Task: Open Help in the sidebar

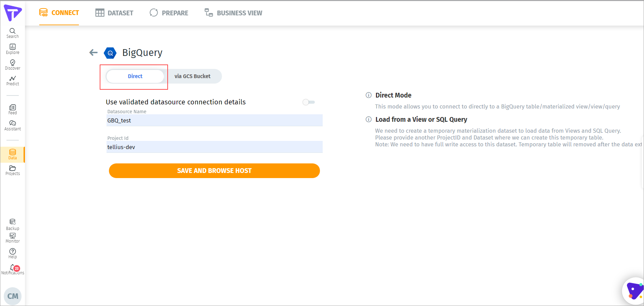Action: point(12,253)
